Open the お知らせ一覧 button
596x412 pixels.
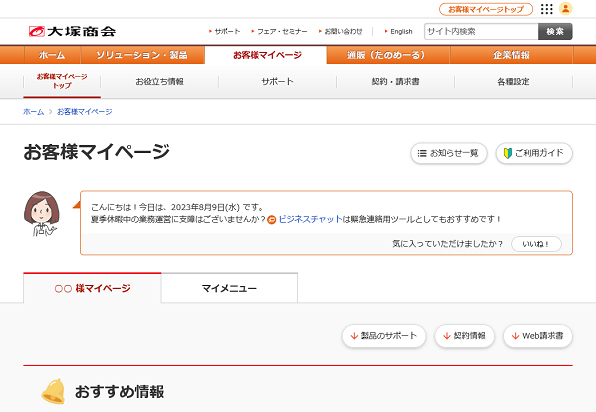point(449,153)
